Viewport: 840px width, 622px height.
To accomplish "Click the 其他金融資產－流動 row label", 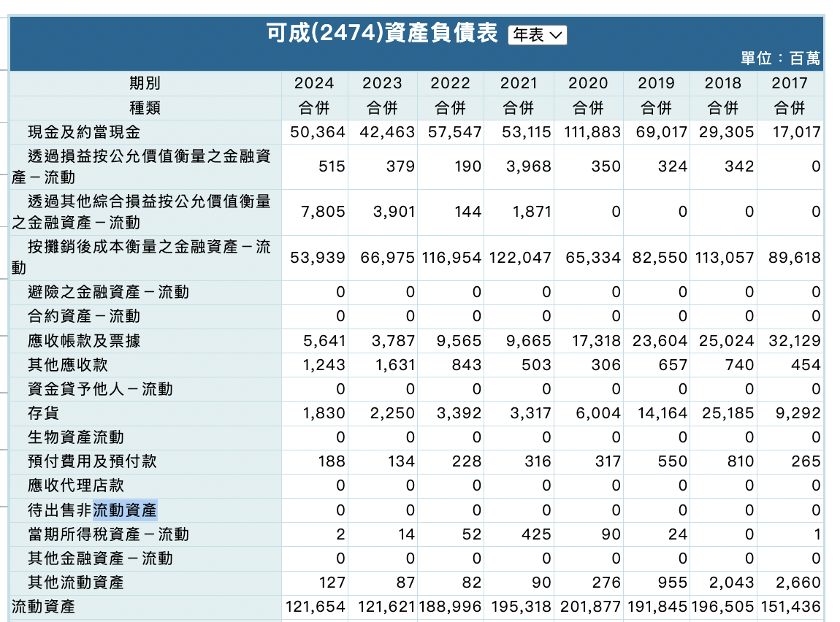I will (100, 558).
